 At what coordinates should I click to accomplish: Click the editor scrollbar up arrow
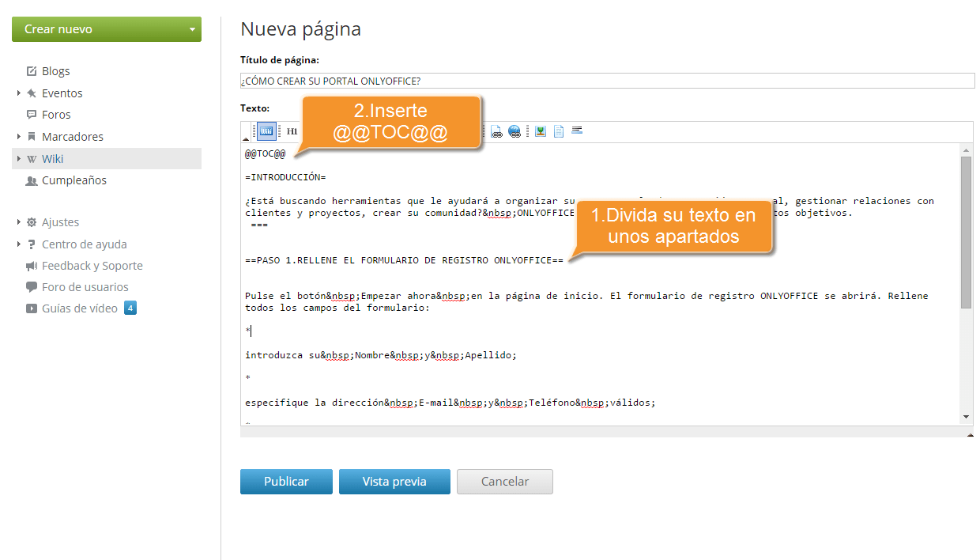(x=966, y=149)
